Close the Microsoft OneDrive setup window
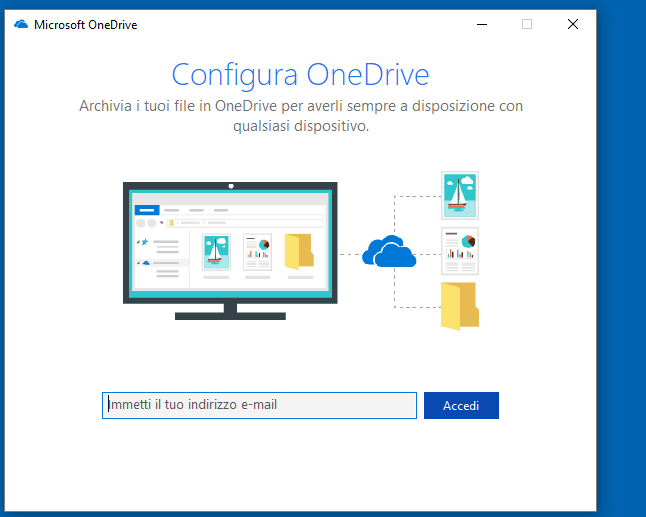646x517 pixels. click(x=573, y=24)
